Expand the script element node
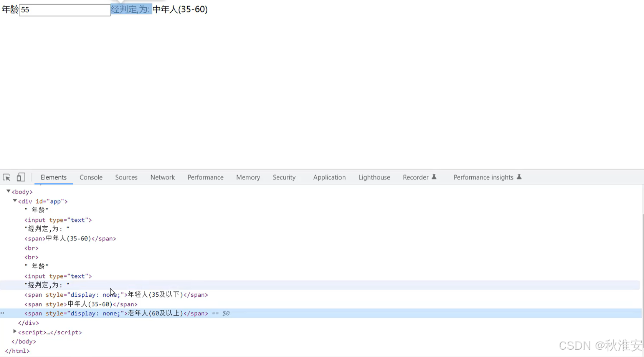Viewport: 644px width, 357px height. pos(15,332)
